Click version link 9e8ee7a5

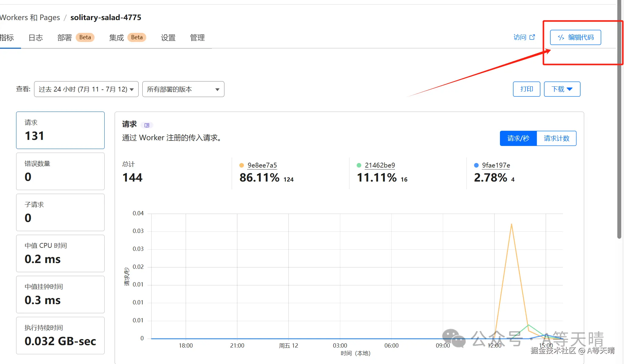tap(262, 165)
